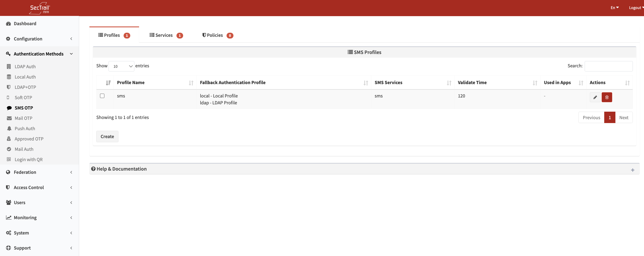Click the SecTrail MFA logo
Viewport: 644px width, 256px height.
pos(40,8)
